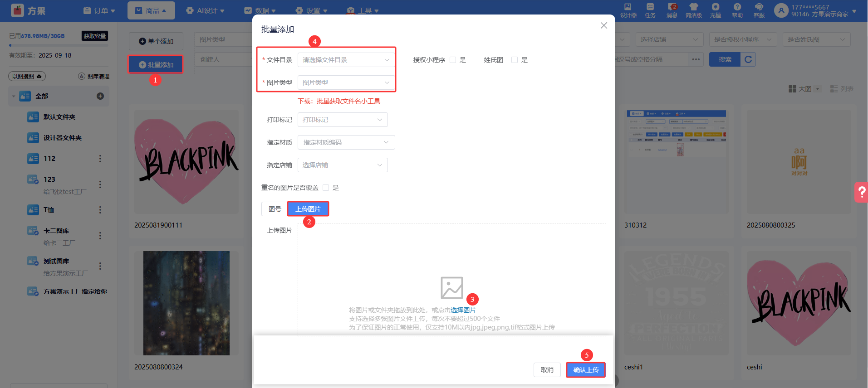Viewport: 868px width, 388px height.
Task: Switch to 大图 large view
Action: tap(804, 89)
